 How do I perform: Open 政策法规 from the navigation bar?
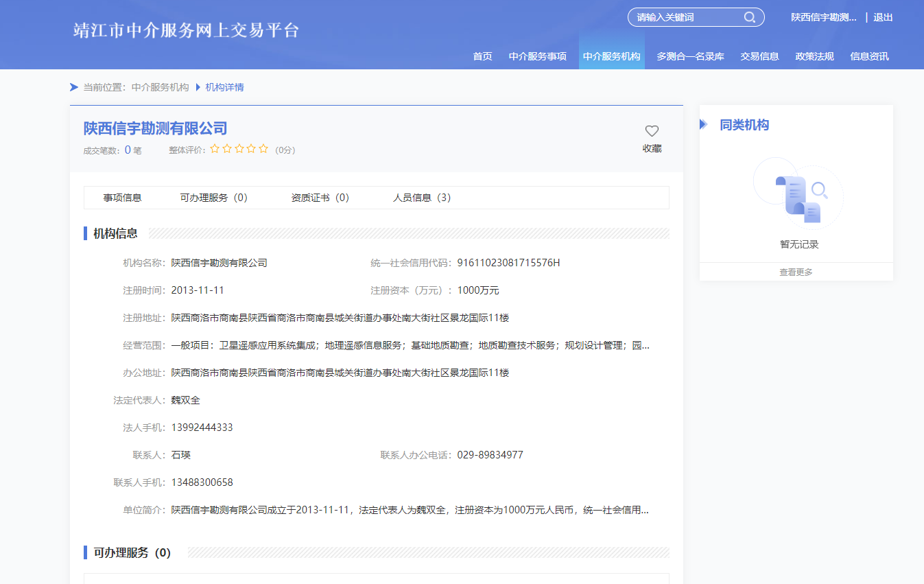point(814,56)
